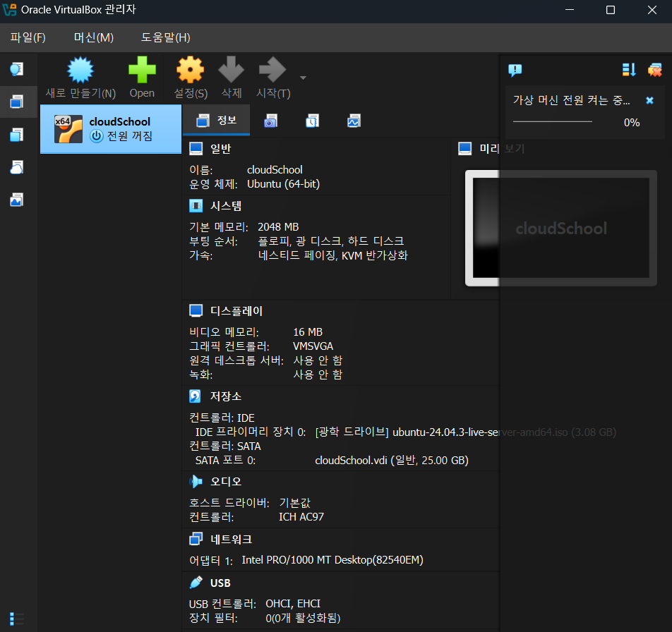Click the 기본값 audio host driver value
672x632 pixels.
coord(295,503)
